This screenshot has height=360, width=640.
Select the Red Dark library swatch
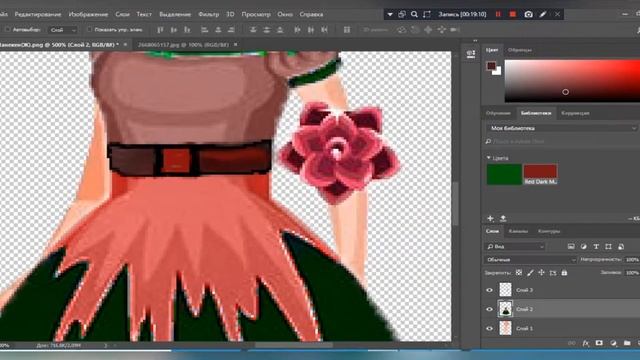tap(540, 174)
